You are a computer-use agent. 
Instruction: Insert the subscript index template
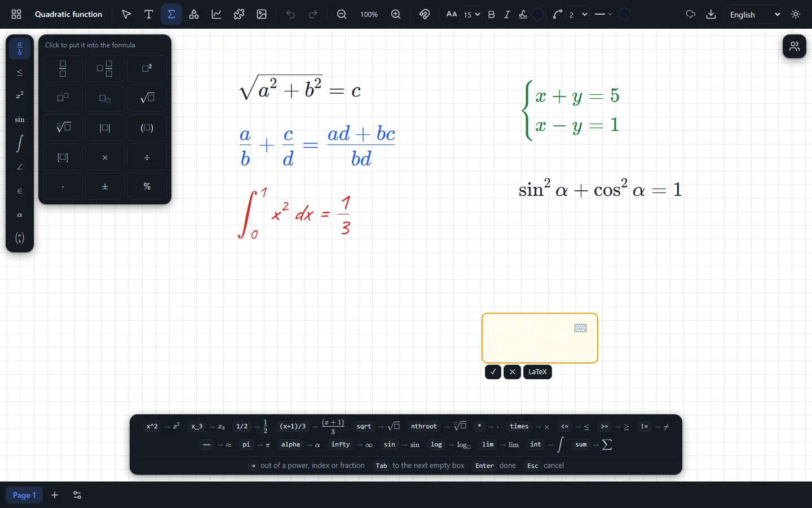click(x=105, y=98)
